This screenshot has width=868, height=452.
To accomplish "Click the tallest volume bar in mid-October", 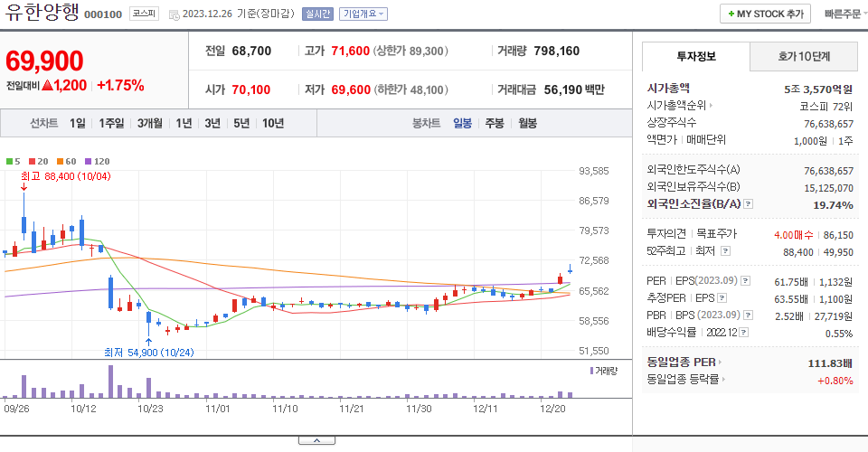I will [110, 381].
